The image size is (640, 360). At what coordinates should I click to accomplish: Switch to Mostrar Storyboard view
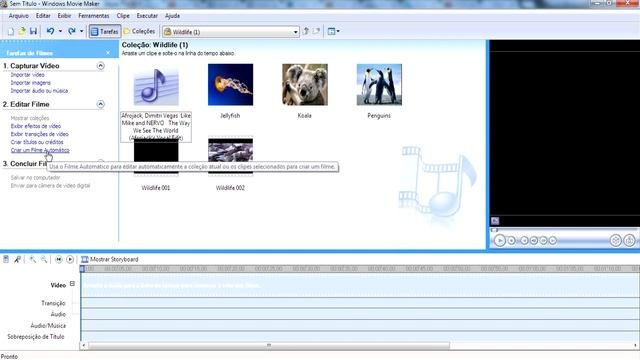pyautogui.click(x=110, y=259)
